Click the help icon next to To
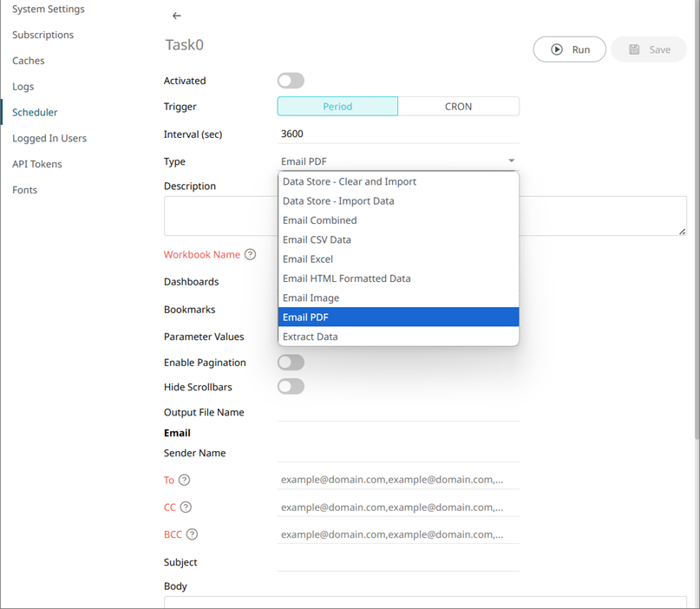Screen dimensions: 700x609 pyautogui.click(x=184, y=480)
